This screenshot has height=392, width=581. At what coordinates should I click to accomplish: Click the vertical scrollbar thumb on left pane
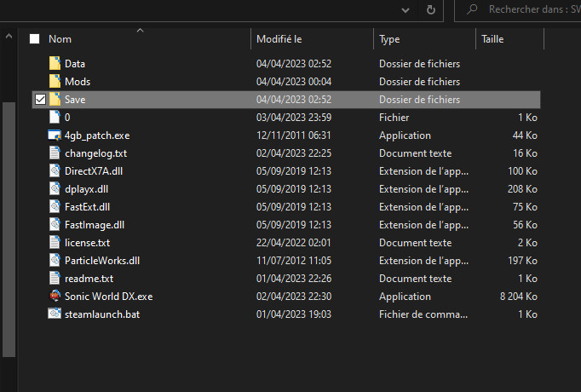[9, 229]
